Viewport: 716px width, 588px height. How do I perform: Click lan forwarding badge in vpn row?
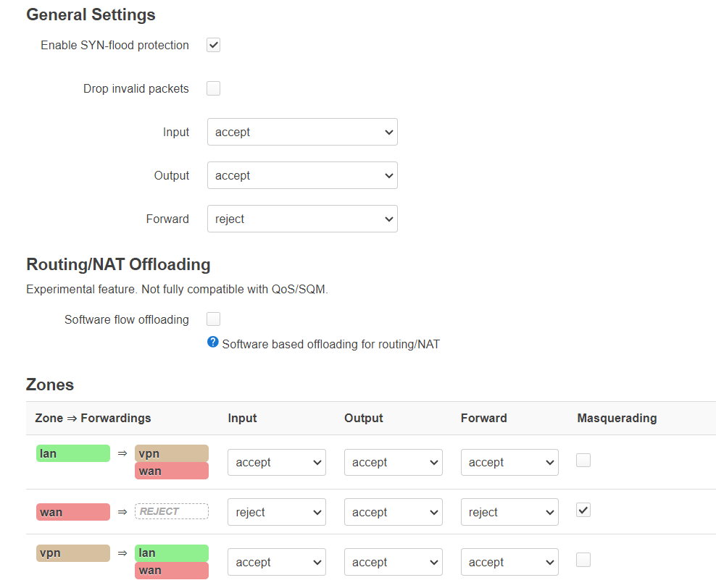[x=172, y=553]
